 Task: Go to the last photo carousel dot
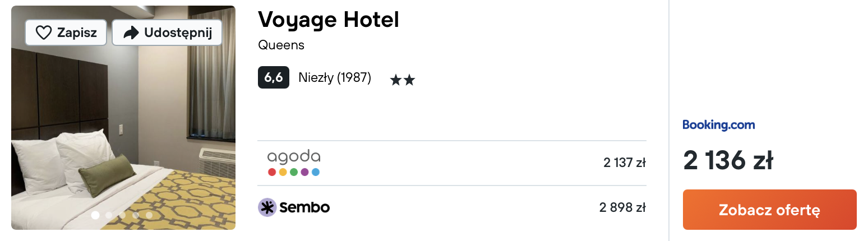pos(149,215)
